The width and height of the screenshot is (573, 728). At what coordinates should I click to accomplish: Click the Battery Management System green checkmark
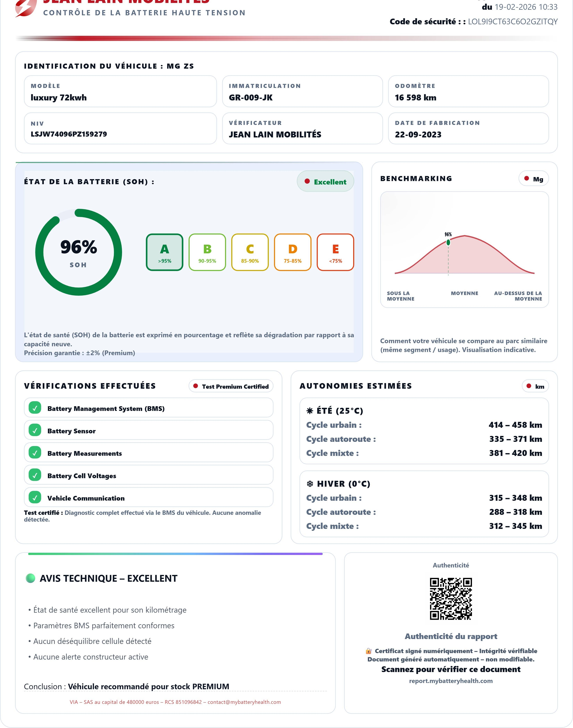click(35, 408)
